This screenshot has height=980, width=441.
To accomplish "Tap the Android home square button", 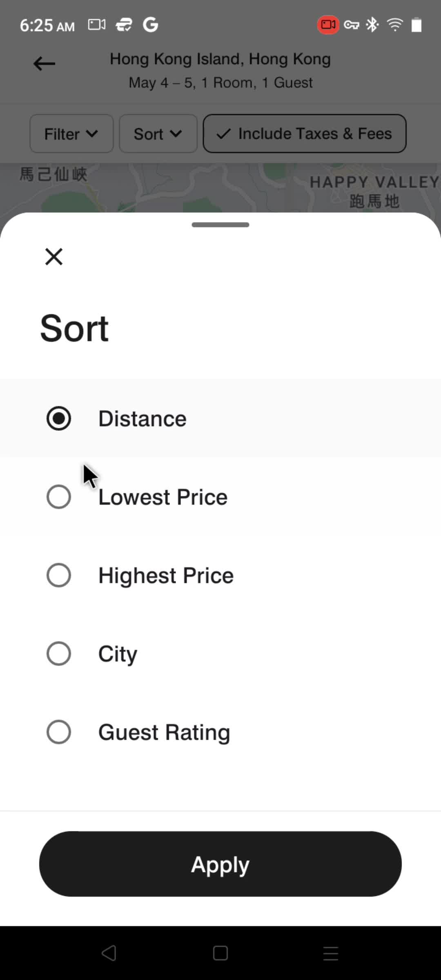I will tap(220, 953).
